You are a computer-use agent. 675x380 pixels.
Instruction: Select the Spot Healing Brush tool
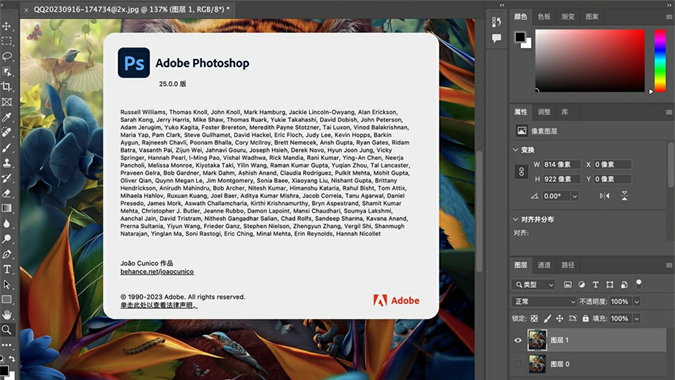click(7, 132)
